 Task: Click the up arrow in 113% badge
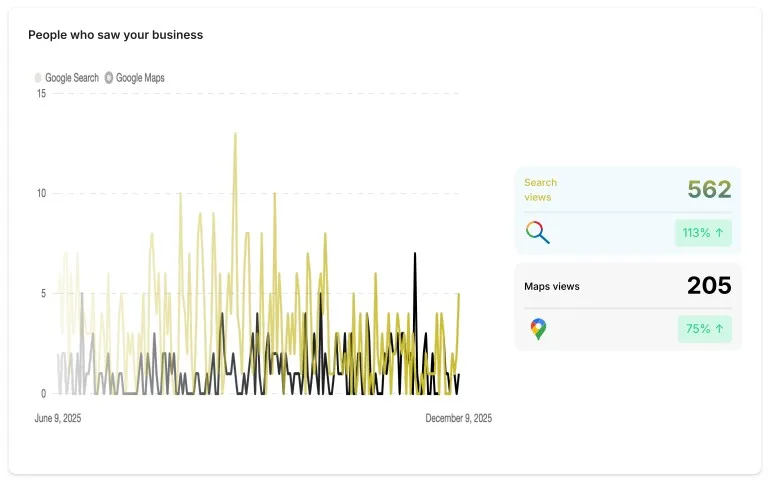pos(720,233)
